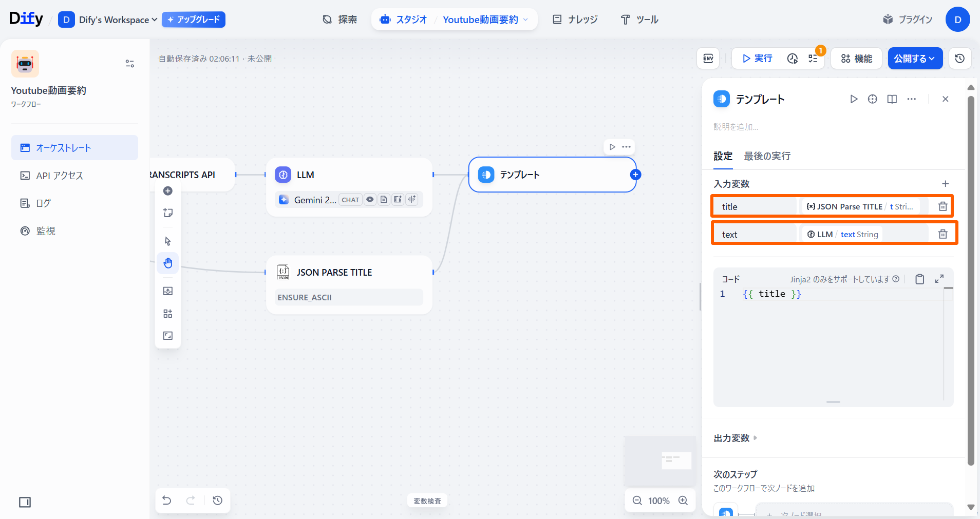The width and height of the screenshot is (980, 519).
Task: Delete the title input variable
Action: [943, 206]
